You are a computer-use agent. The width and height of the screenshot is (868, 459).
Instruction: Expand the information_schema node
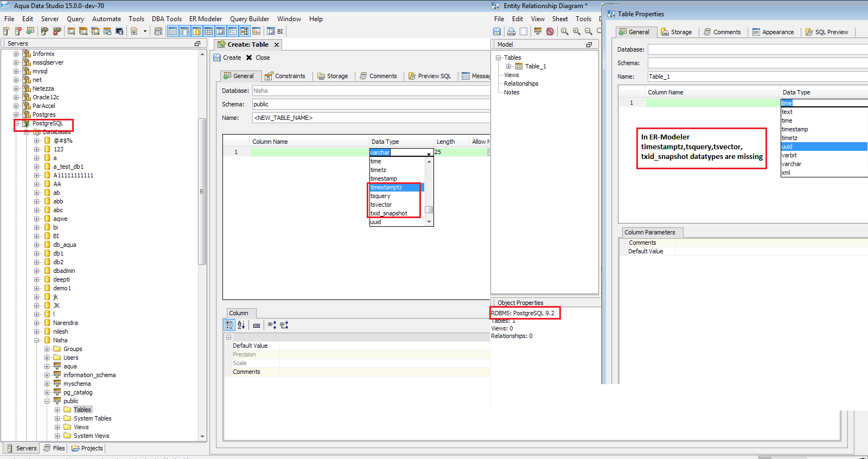[47, 375]
